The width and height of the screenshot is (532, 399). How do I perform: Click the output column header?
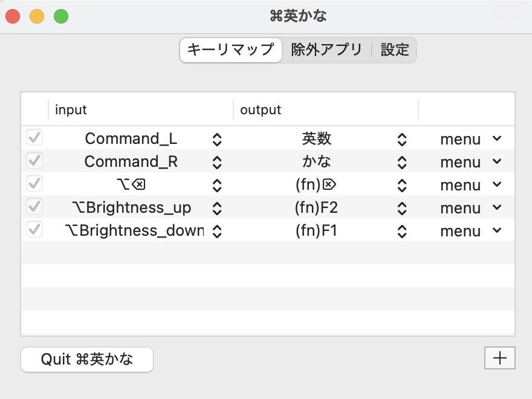tap(325, 110)
